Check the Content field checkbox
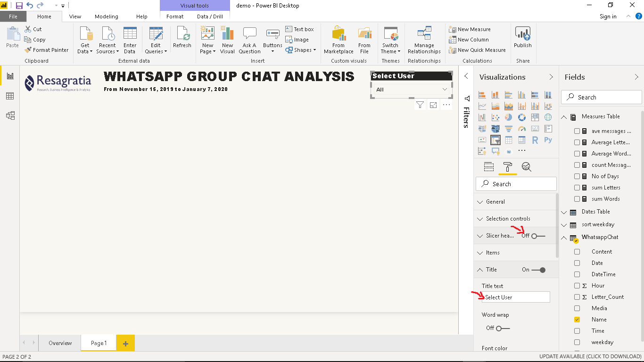Viewport: 644px width, 362px height. (577, 252)
